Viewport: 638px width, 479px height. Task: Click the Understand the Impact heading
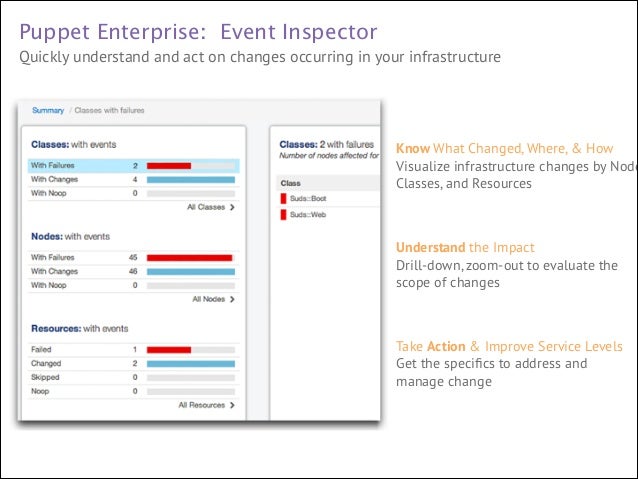tap(465, 247)
